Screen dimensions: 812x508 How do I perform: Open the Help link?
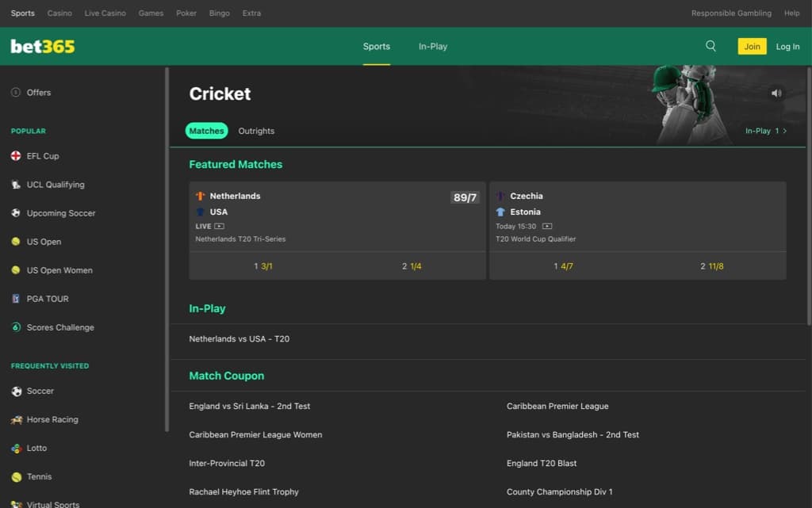(x=792, y=13)
